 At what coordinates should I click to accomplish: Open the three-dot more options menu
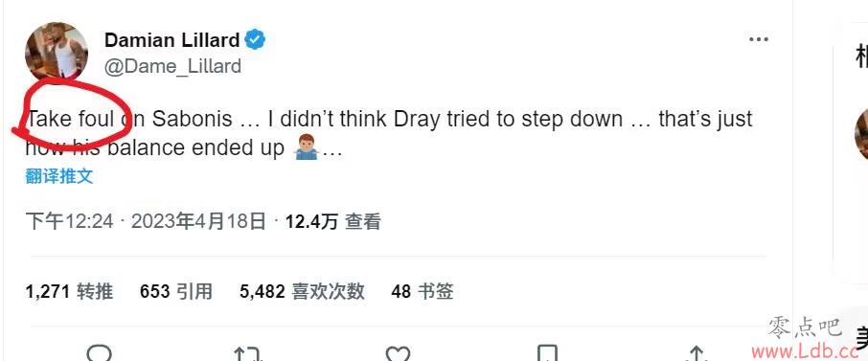(x=759, y=39)
